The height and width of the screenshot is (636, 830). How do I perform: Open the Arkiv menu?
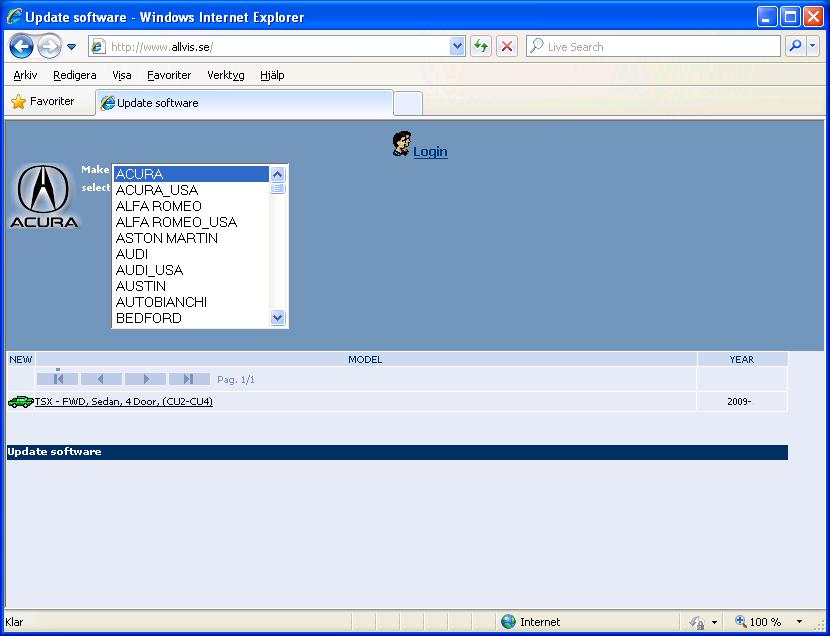(x=25, y=75)
